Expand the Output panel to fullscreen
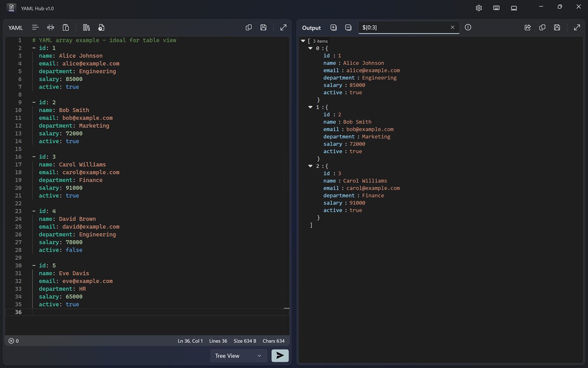588x368 pixels. 577,28
